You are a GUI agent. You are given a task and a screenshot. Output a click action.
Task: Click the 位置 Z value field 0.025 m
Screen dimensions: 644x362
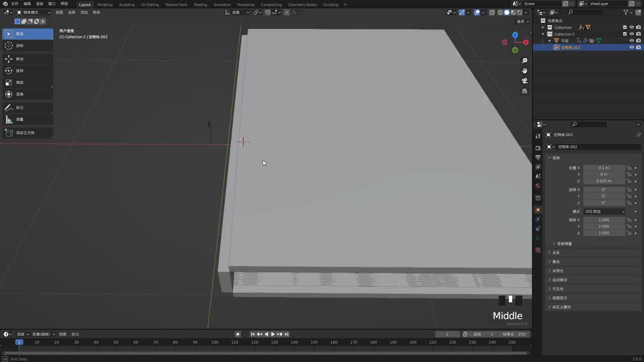[x=604, y=181]
